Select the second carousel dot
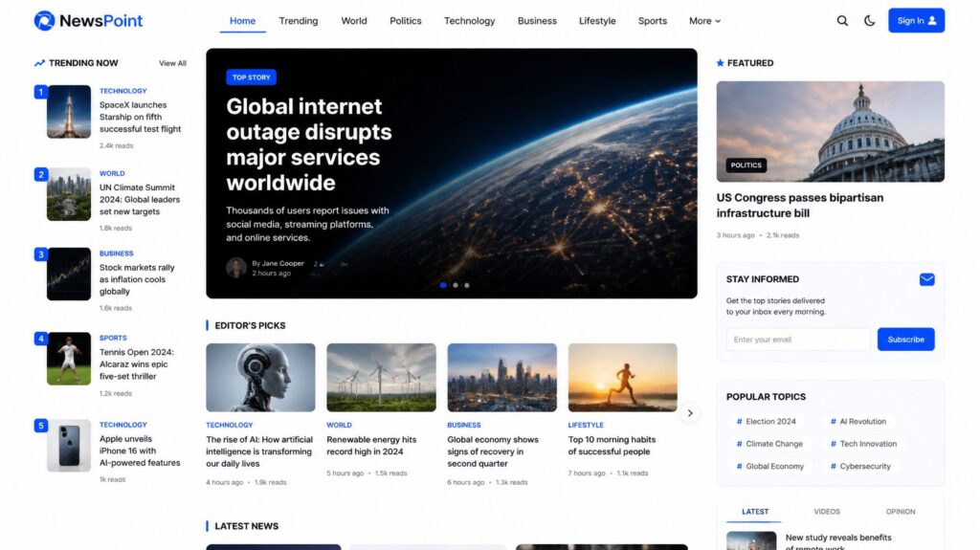This screenshot has width=980, height=550. click(x=455, y=285)
